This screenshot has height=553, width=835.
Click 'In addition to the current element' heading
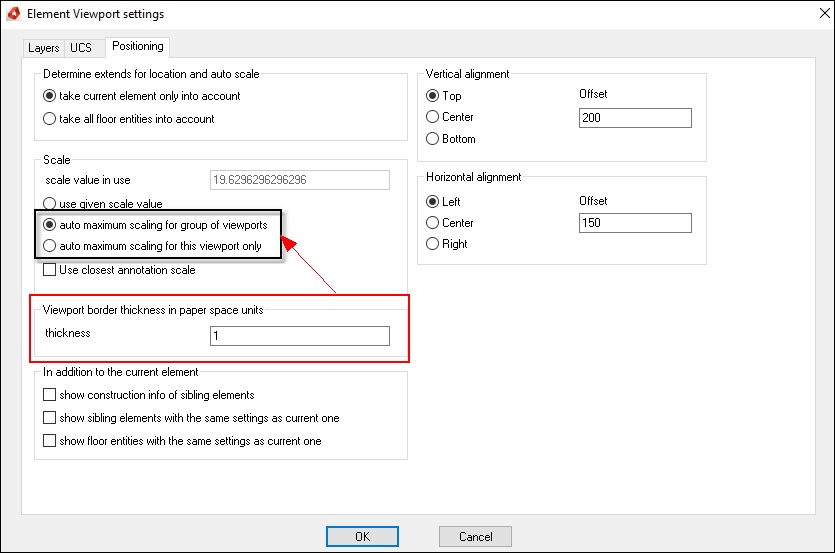pyautogui.click(x=120, y=372)
